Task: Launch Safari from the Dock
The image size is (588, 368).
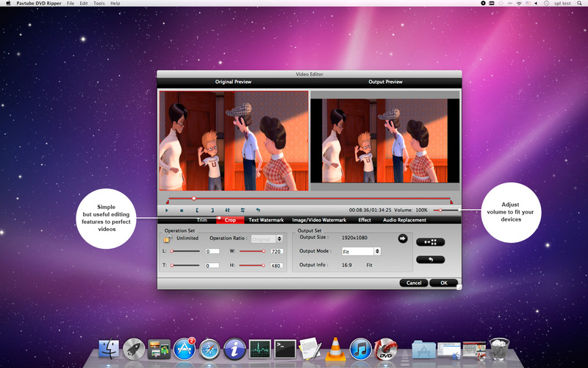Action: click(209, 349)
